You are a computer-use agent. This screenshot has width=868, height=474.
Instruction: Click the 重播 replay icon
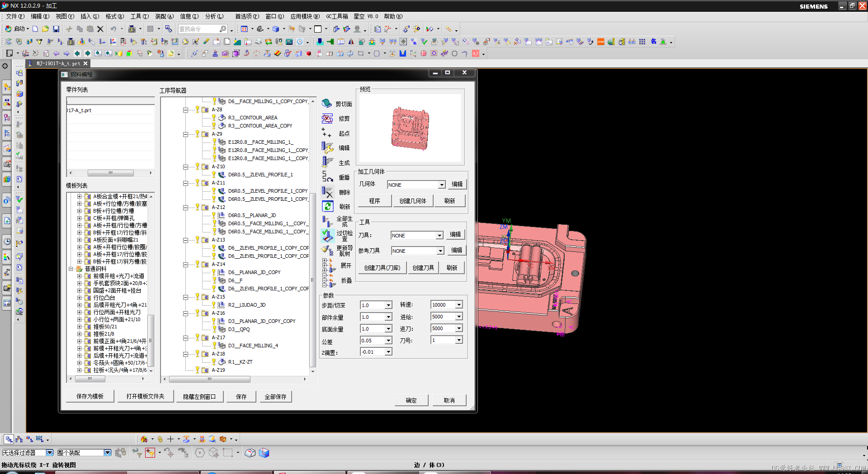pyautogui.click(x=327, y=177)
